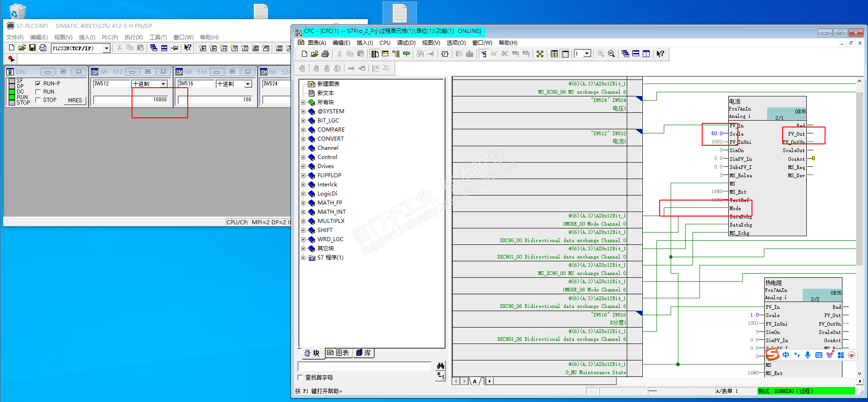Open the 调试(D) menu in CFC
The image size is (868, 402).
click(x=406, y=42)
